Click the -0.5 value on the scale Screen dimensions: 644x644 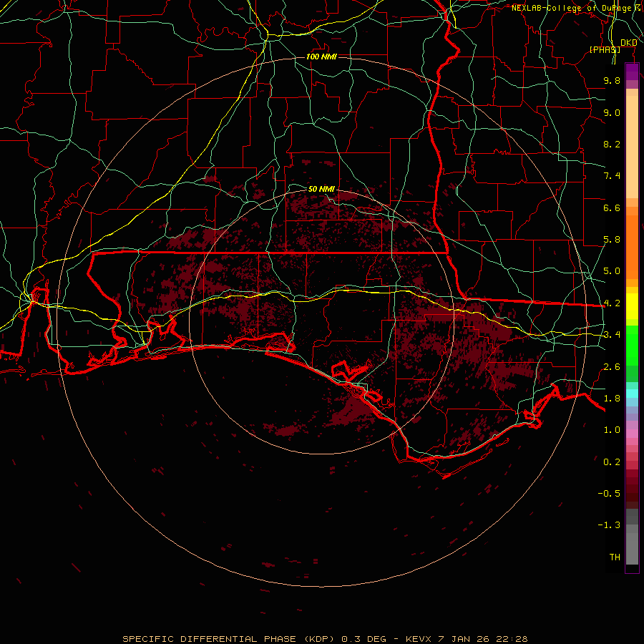pyautogui.click(x=609, y=494)
